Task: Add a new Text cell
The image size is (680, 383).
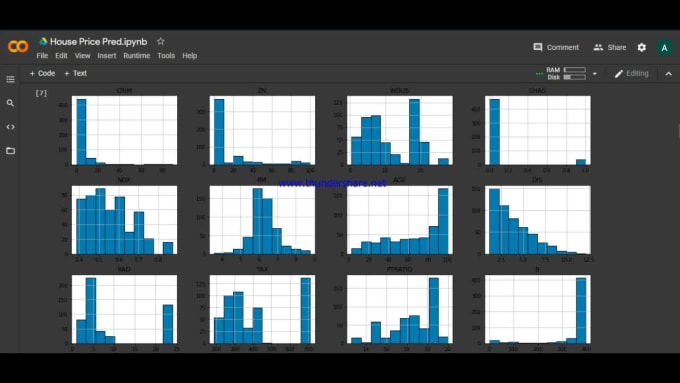Action: 75,73
